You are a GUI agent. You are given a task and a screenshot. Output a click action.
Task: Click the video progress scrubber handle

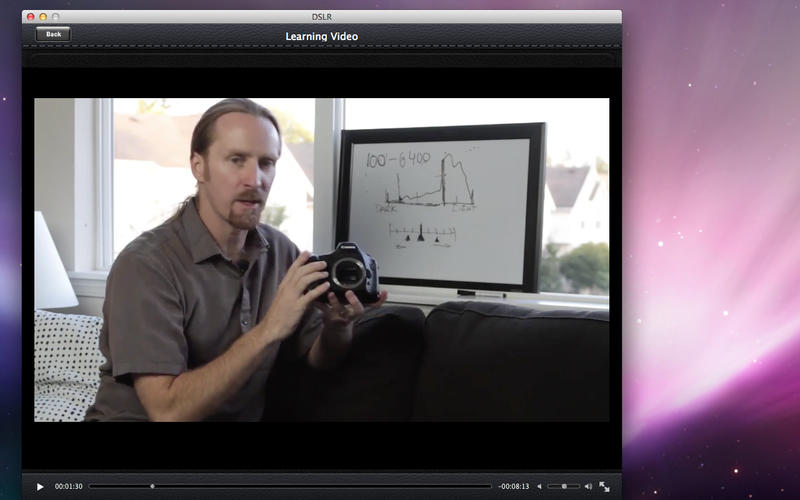[x=152, y=486]
